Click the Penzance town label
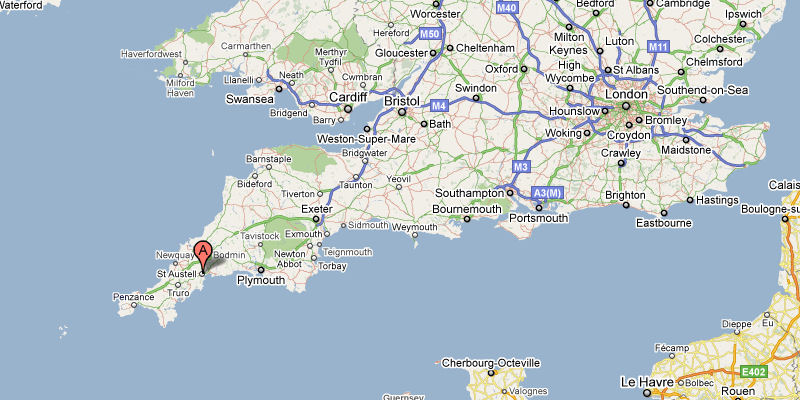This screenshot has height=400, width=800. (x=134, y=296)
